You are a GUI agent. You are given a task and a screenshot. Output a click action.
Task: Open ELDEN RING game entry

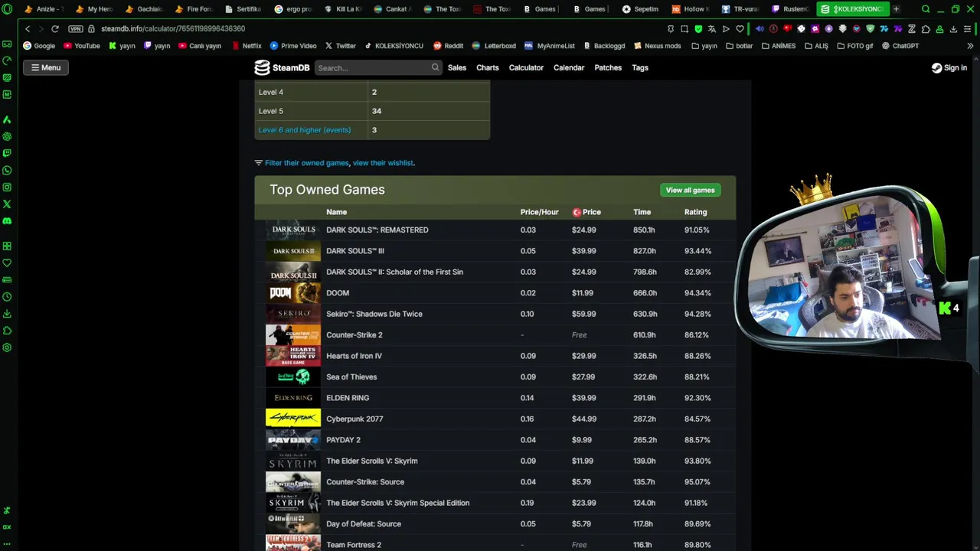point(348,398)
